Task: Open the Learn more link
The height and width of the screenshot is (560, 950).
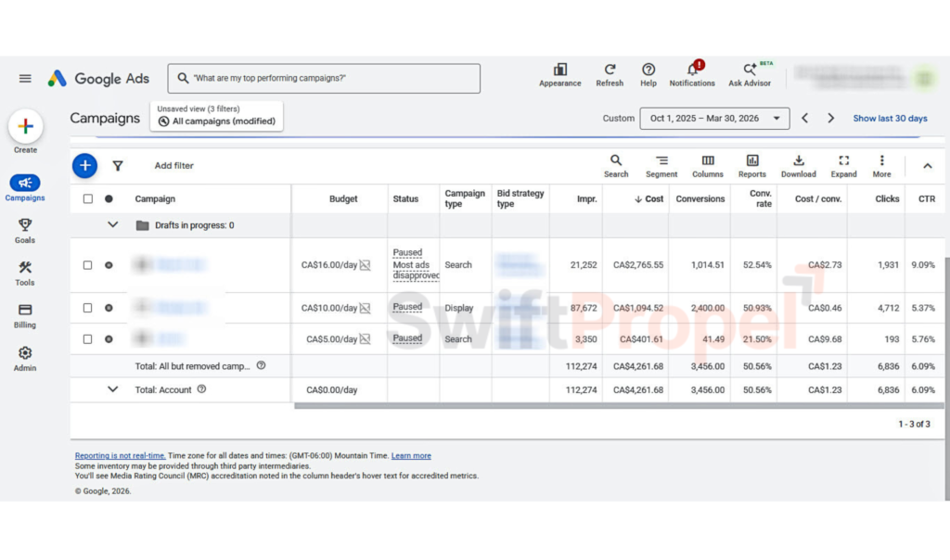Action: (411, 455)
